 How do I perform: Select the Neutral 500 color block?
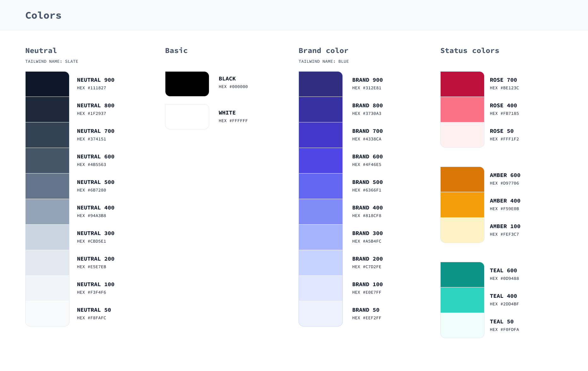[47, 186]
